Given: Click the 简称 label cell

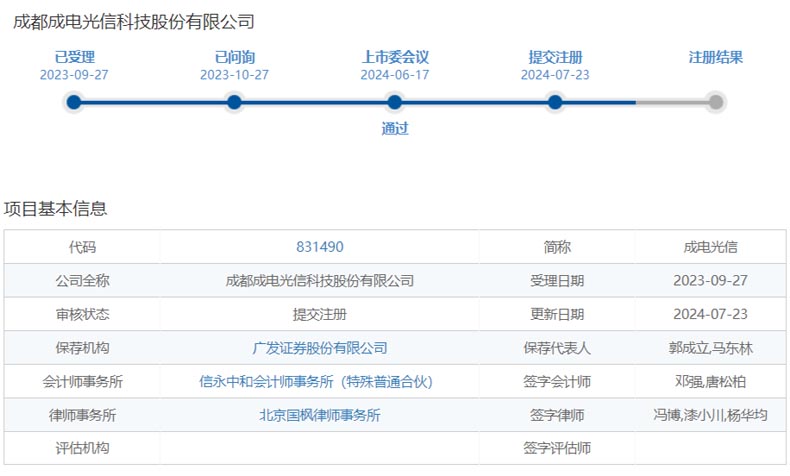Looking at the screenshot, I should coord(557,247).
